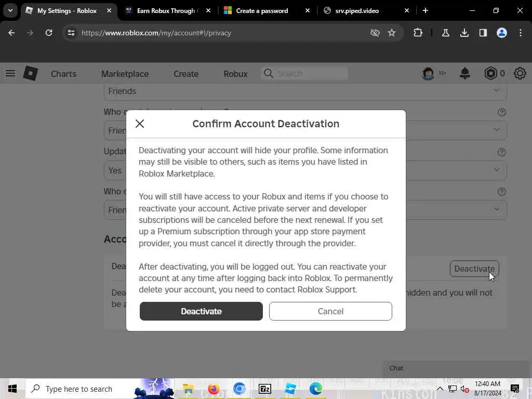The width and height of the screenshot is (532, 399).
Task: Open 7-Zip from taskbar
Action: click(x=264, y=389)
